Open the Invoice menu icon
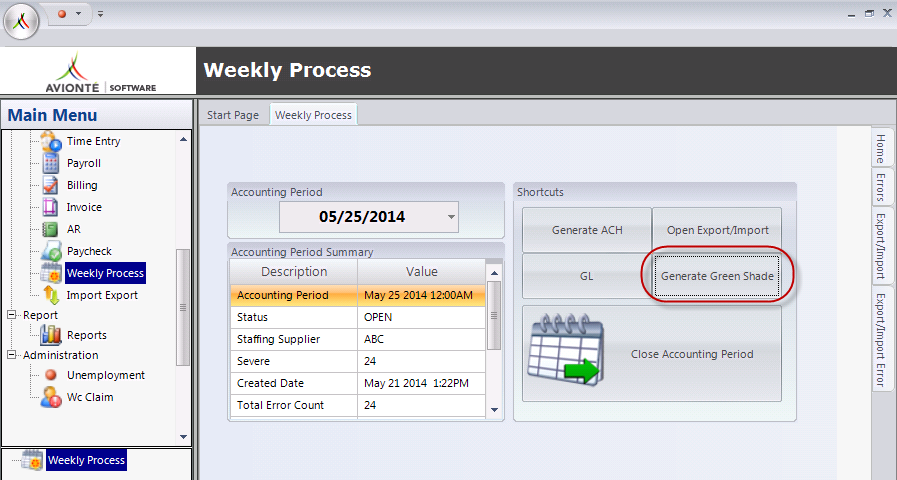Viewport: 897px width, 480px height. [x=51, y=207]
